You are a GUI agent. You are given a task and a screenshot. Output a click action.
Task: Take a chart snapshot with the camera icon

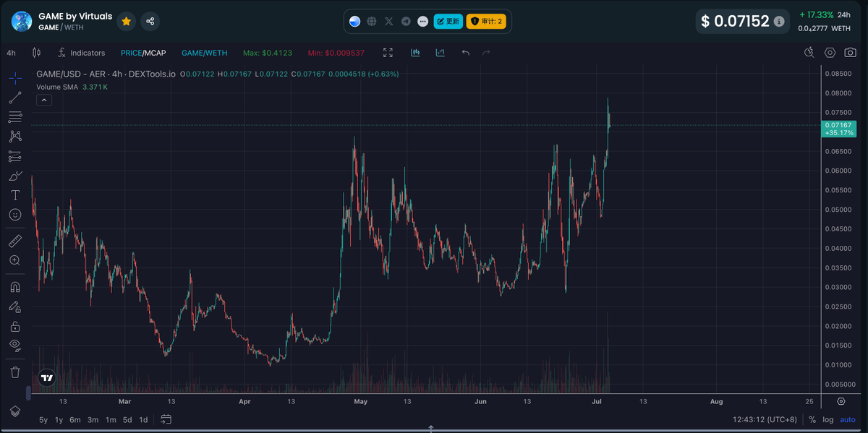click(850, 53)
